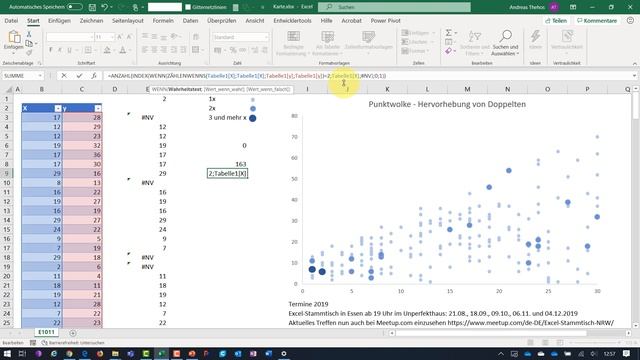Open the notification center icon in taskbar
This screenshot has height=360, width=640.
(x=627, y=353)
